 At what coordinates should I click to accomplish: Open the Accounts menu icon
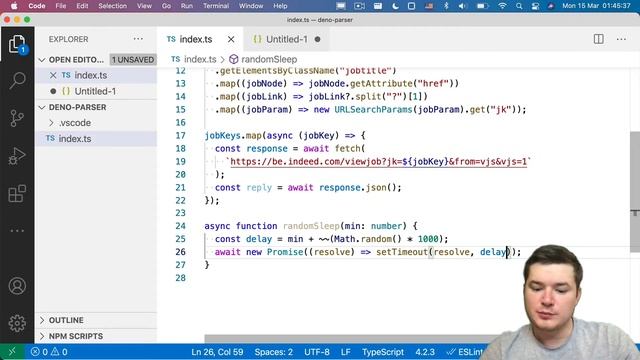point(17,286)
